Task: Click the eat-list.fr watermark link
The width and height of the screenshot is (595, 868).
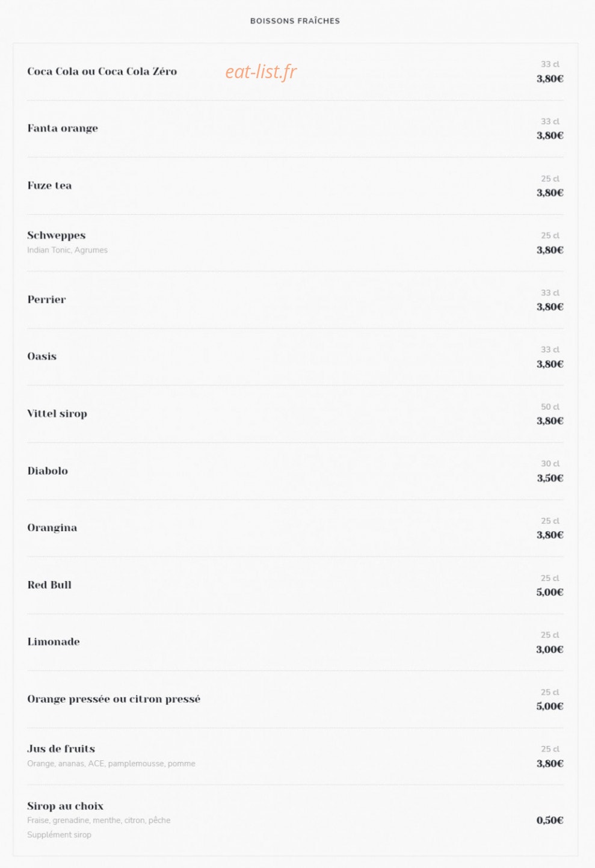Action: (x=261, y=72)
